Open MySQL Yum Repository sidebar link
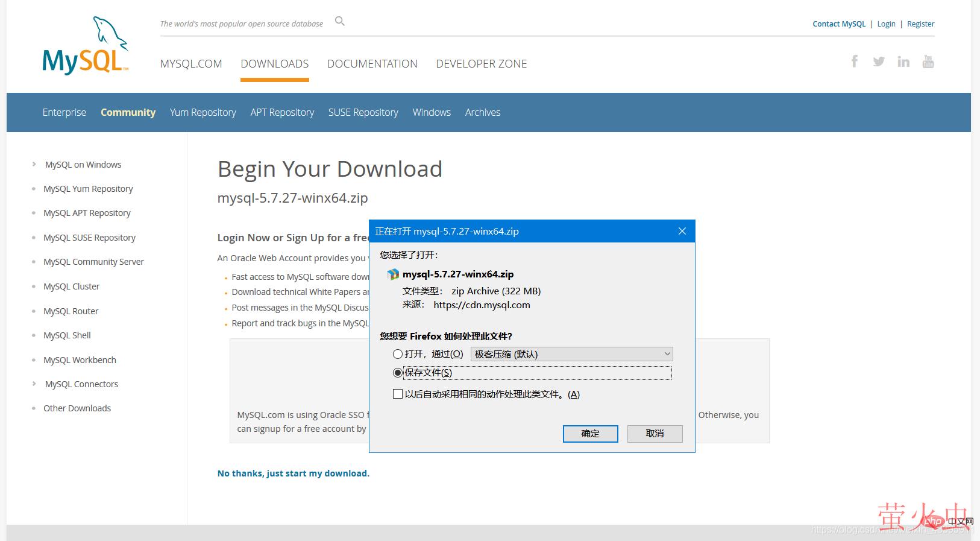The height and width of the screenshot is (541, 980). (x=88, y=189)
